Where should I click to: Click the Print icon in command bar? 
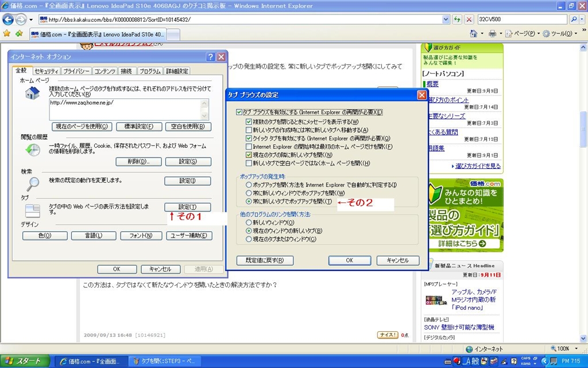point(492,34)
